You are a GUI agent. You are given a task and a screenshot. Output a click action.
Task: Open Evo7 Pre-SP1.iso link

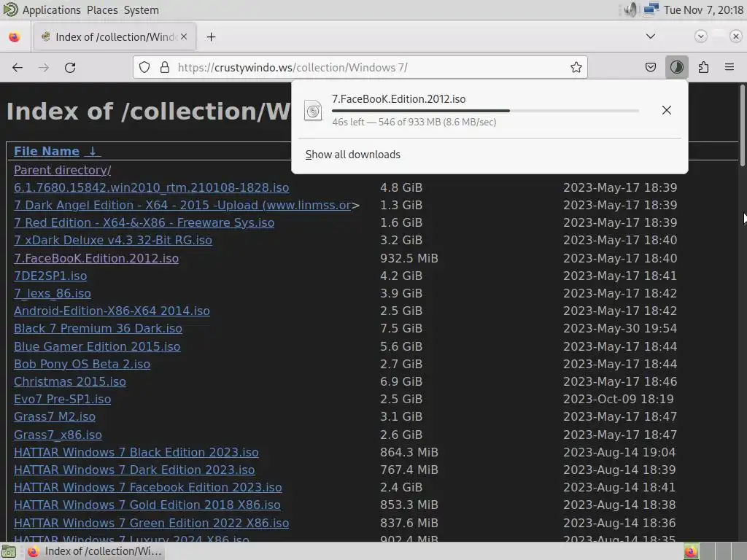click(x=63, y=399)
